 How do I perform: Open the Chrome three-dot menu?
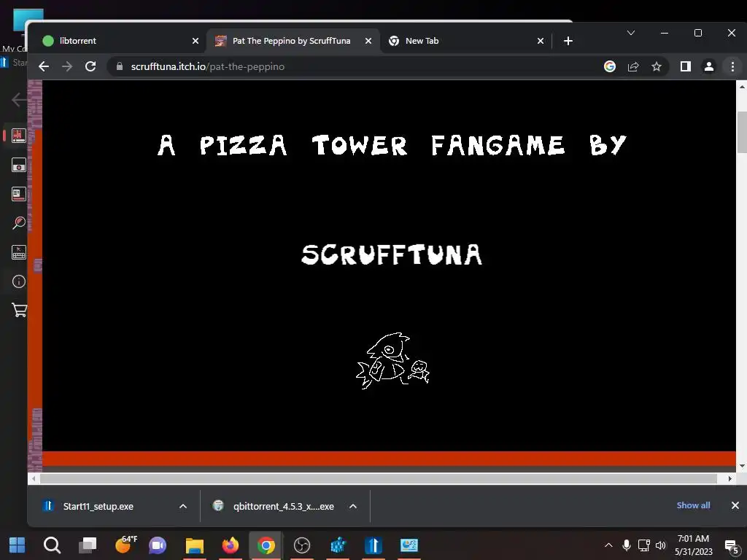coord(732,66)
